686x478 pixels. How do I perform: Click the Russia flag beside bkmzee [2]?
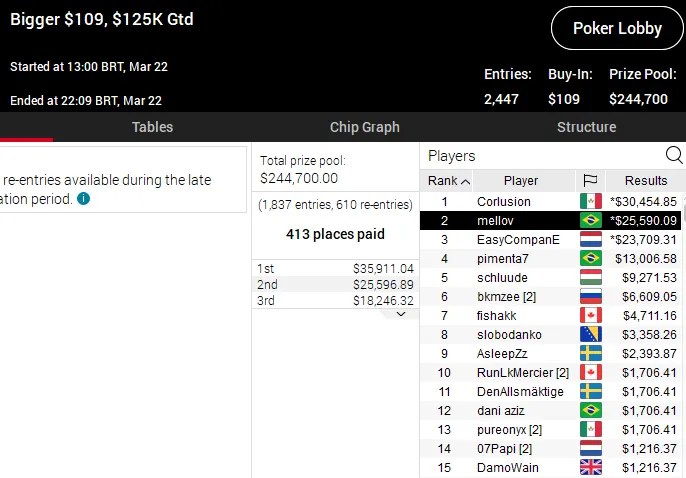point(590,296)
